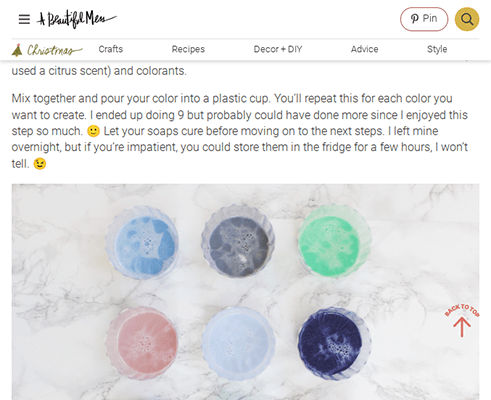This screenshot has height=400, width=491.
Task: Click the mint green soap cup
Action: coord(334,241)
